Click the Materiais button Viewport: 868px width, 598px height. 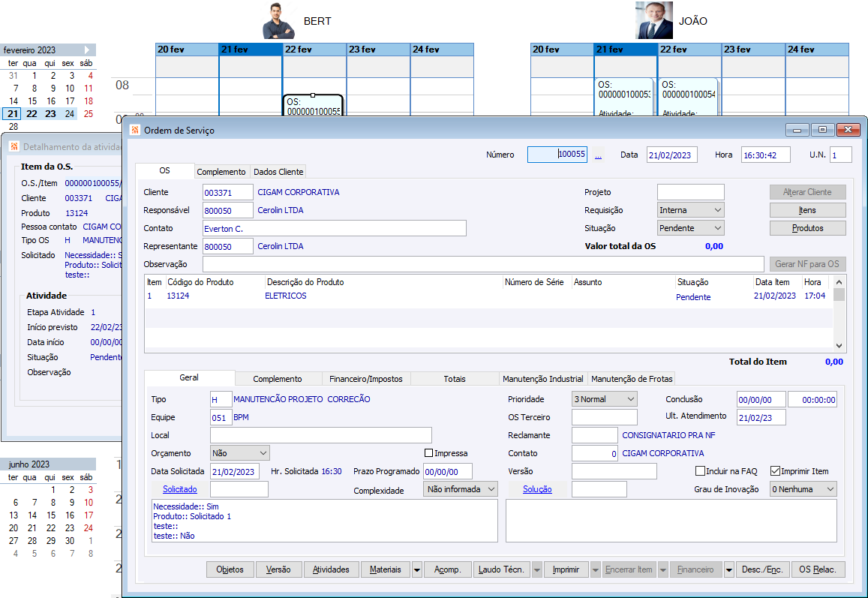point(386,569)
